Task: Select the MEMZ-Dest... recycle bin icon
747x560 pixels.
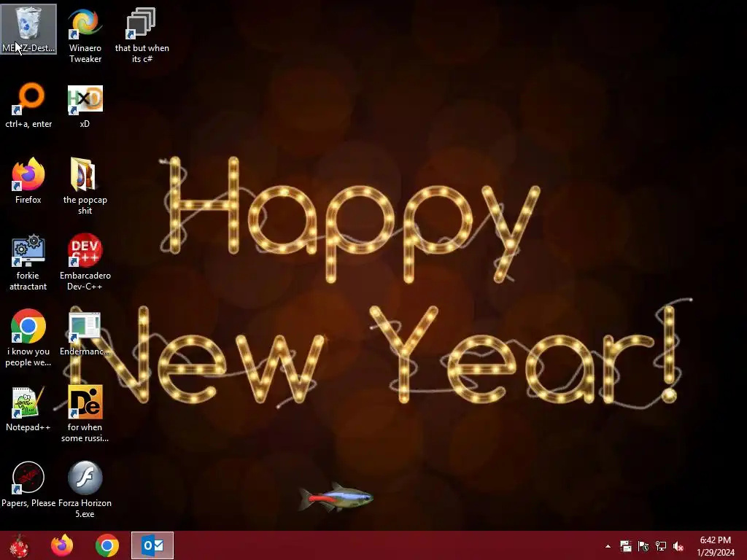Action: 28,28
